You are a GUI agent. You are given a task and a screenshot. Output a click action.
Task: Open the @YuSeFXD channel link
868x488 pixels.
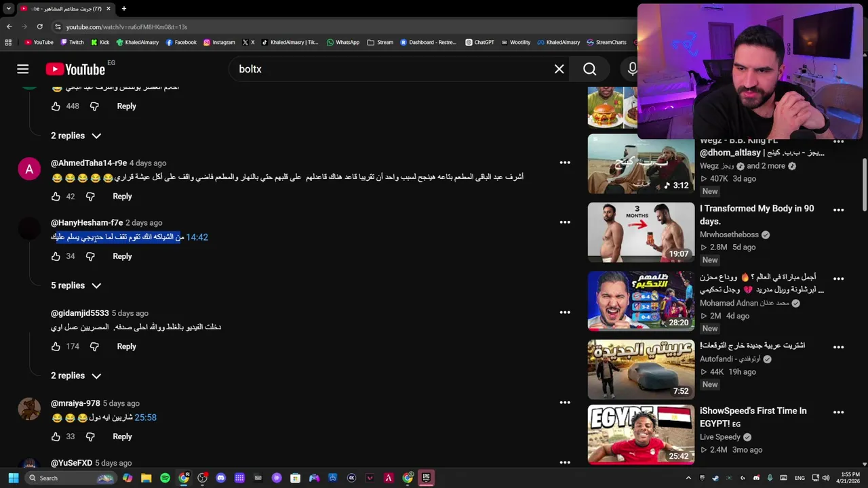(71, 463)
